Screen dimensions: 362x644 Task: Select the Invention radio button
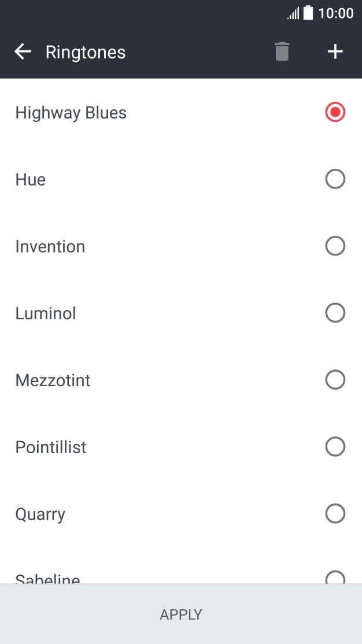coord(335,246)
